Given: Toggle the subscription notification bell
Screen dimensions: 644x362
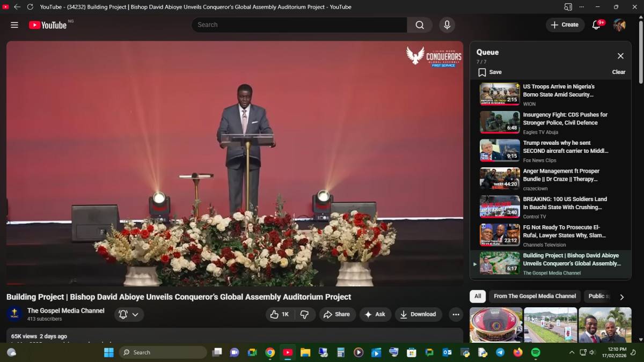Looking at the screenshot, I should (x=123, y=314).
